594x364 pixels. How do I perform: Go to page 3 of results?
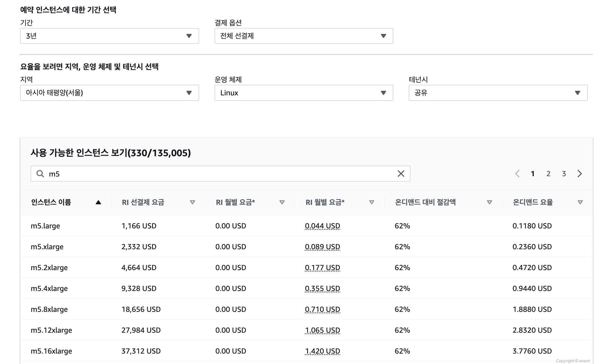click(x=564, y=174)
